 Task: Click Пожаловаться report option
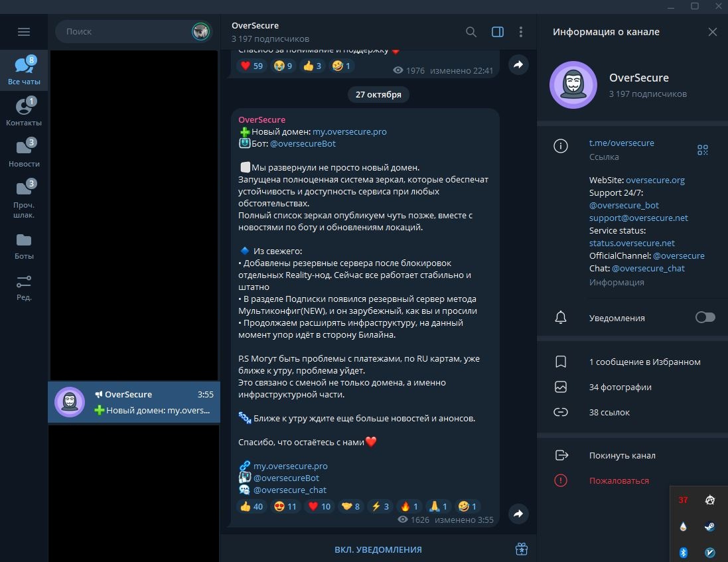pos(619,481)
